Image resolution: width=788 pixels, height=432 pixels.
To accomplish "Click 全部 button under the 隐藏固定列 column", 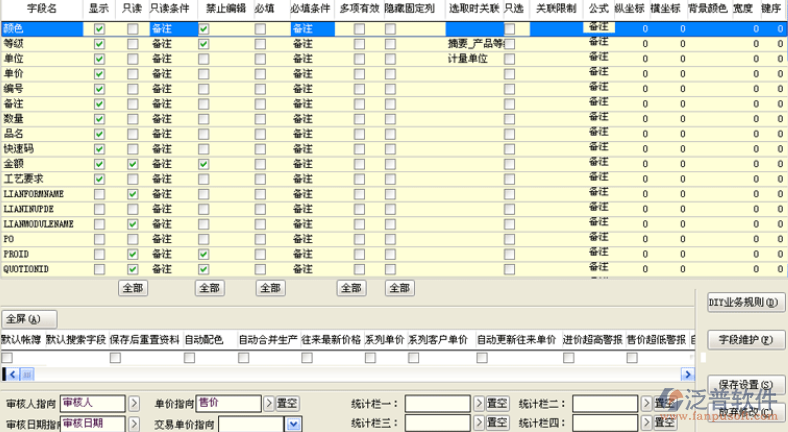I will [400, 288].
